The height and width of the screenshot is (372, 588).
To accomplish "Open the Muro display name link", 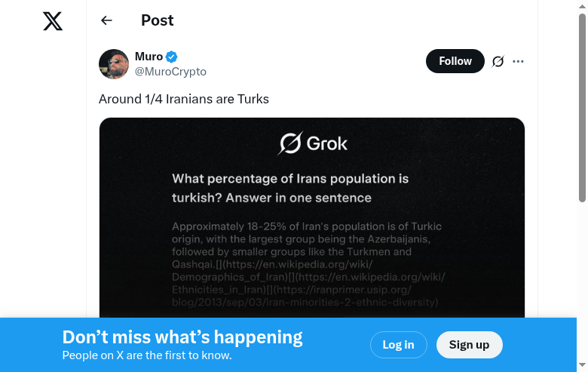I will (149, 57).
